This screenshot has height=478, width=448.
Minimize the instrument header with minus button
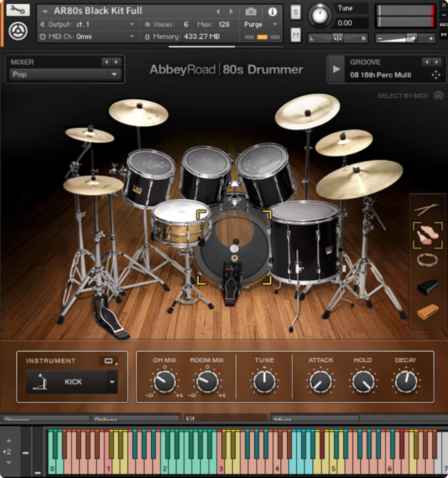444,15
